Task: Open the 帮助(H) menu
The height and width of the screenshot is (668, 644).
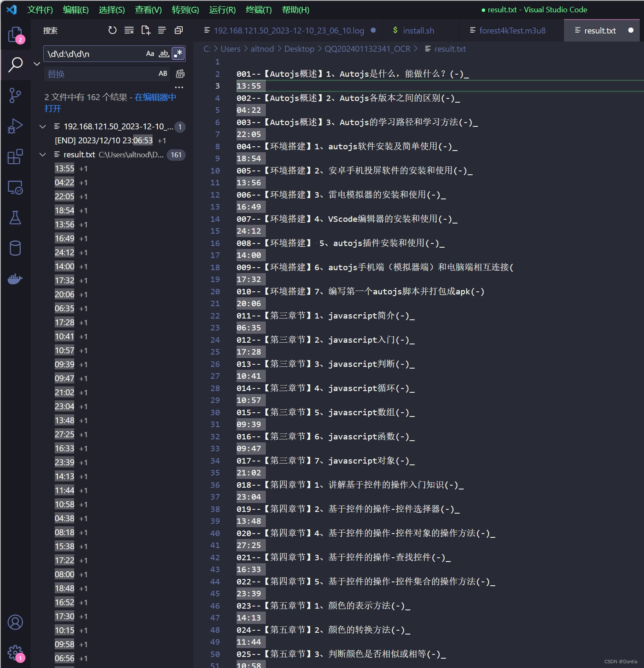Action: [x=296, y=10]
